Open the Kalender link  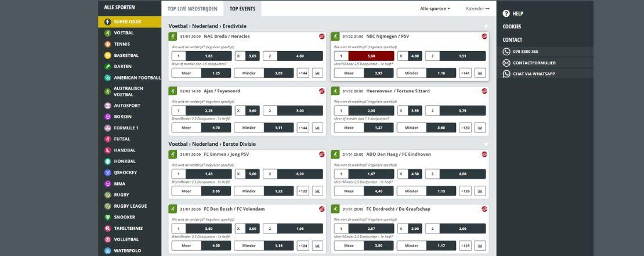click(x=477, y=9)
